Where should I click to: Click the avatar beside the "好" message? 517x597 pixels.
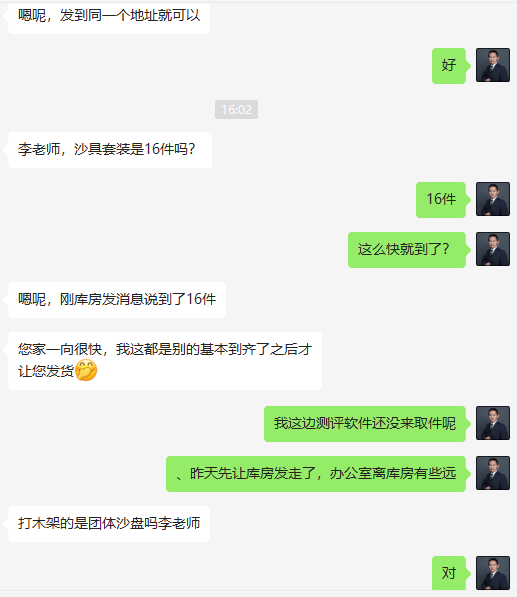tap(493, 65)
